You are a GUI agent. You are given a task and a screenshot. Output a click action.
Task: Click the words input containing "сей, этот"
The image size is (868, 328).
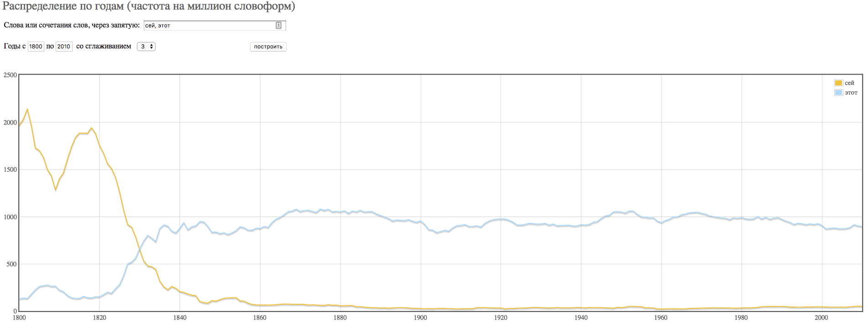tap(209, 26)
